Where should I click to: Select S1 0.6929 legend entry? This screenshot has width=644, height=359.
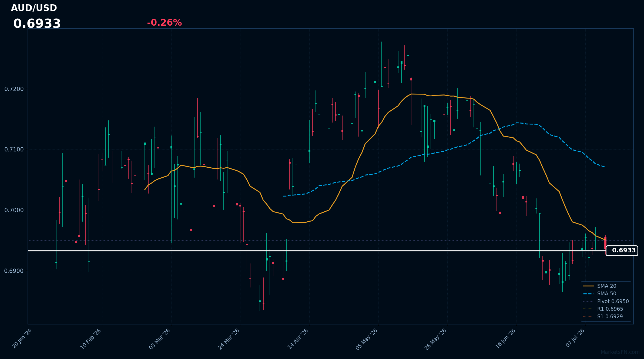tap(603, 317)
